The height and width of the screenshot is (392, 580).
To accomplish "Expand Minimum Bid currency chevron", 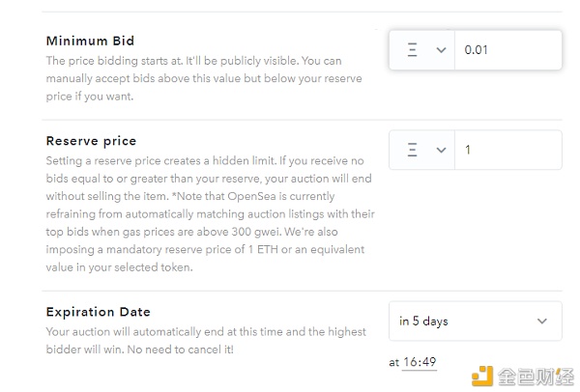I will coord(441,50).
